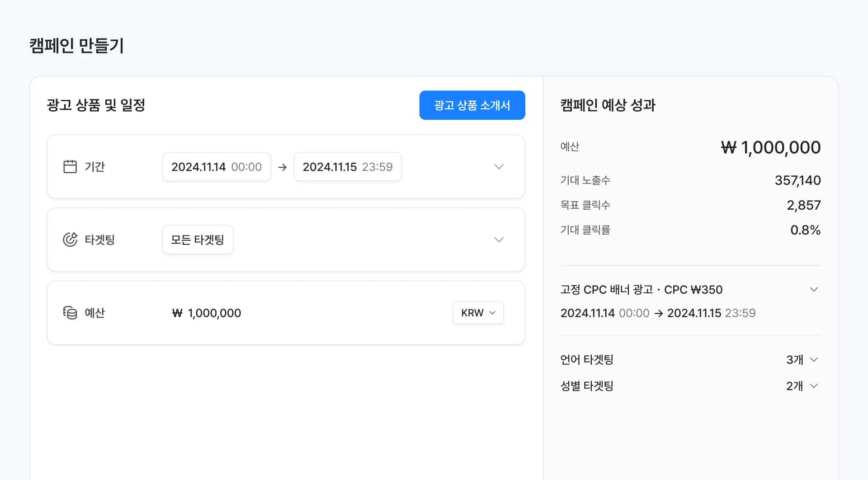The height and width of the screenshot is (480, 868).
Task: Expand 언어 타겟팅 chevron showing 3개
Action: pos(814,360)
